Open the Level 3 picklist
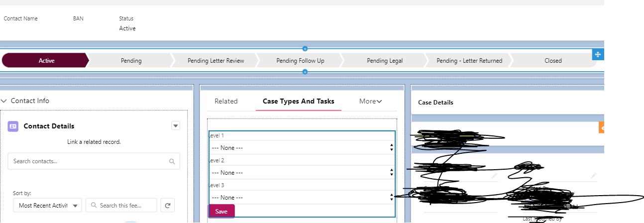This screenshot has width=644, height=223. click(302, 197)
